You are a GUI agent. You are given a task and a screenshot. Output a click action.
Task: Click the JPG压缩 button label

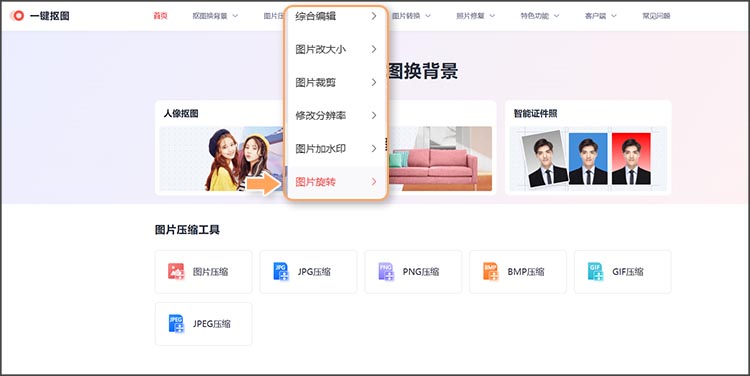click(x=314, y=272)
